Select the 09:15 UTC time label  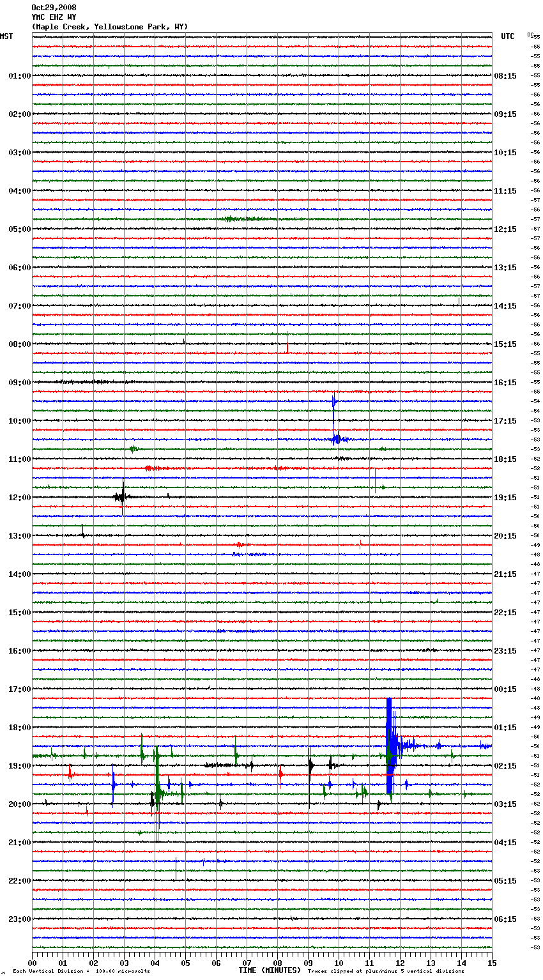point(505,114)
